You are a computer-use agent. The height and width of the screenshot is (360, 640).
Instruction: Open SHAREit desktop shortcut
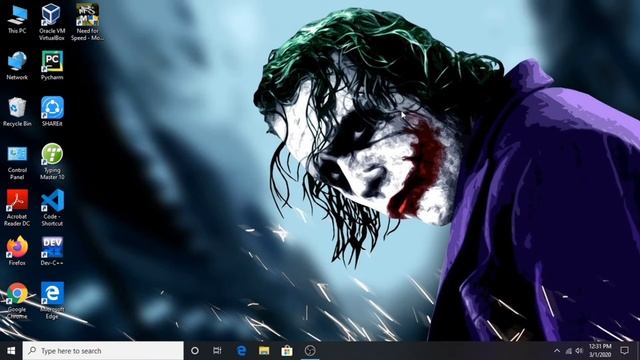pos(52,112)
